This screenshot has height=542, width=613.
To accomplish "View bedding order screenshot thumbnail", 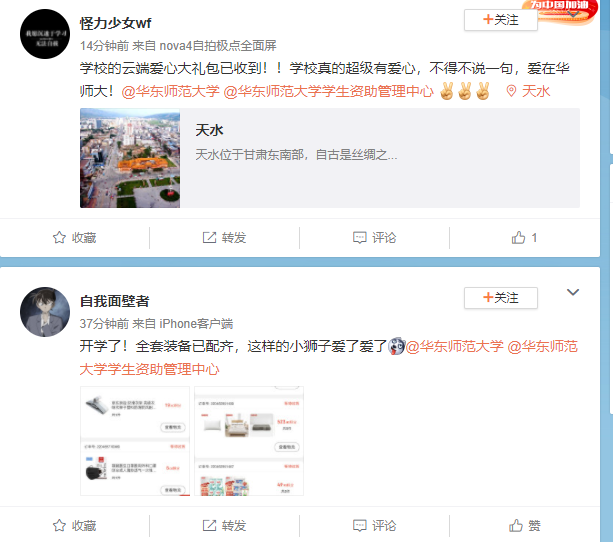I will point(249,441).
